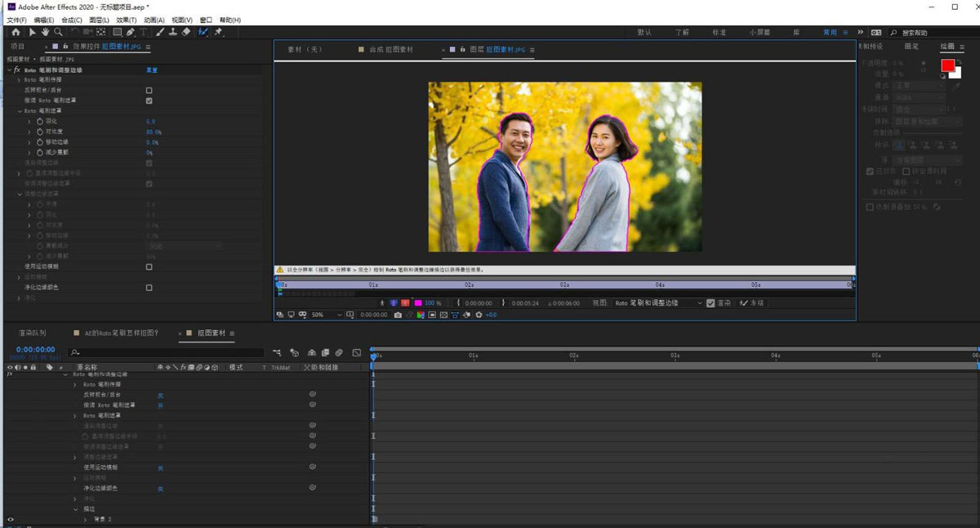
Task: Select the Brush tool
Action: coord(160,32)
